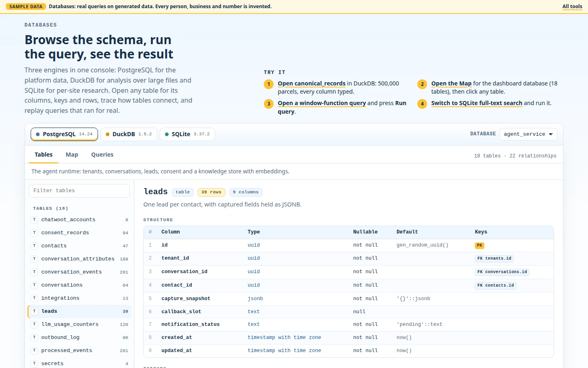
Task: Click the T icon beside chatwoot_accounts
Action: (x=34, y=220)
